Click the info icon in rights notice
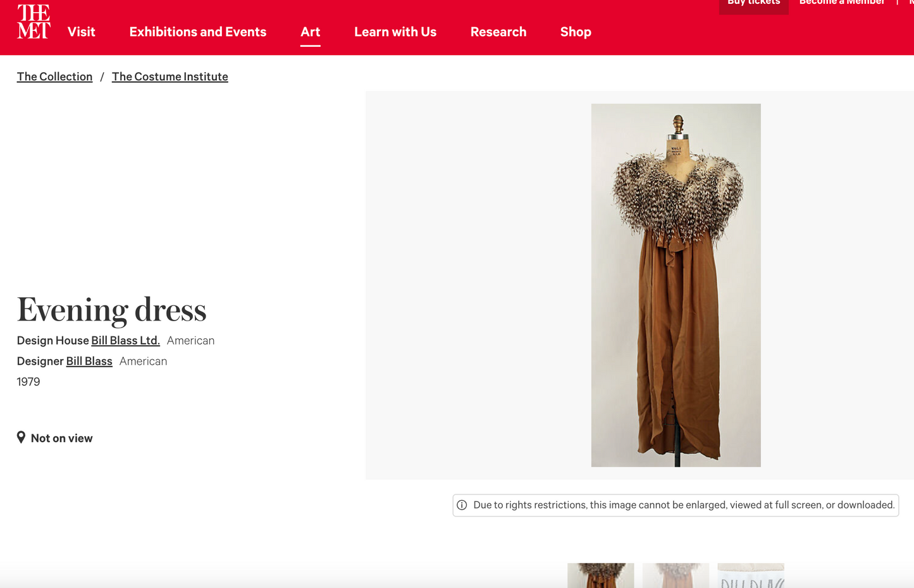 (x=462, y=505)
